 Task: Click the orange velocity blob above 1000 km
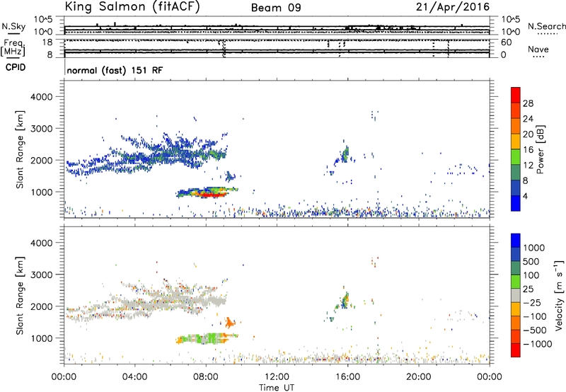pos(229,323)
